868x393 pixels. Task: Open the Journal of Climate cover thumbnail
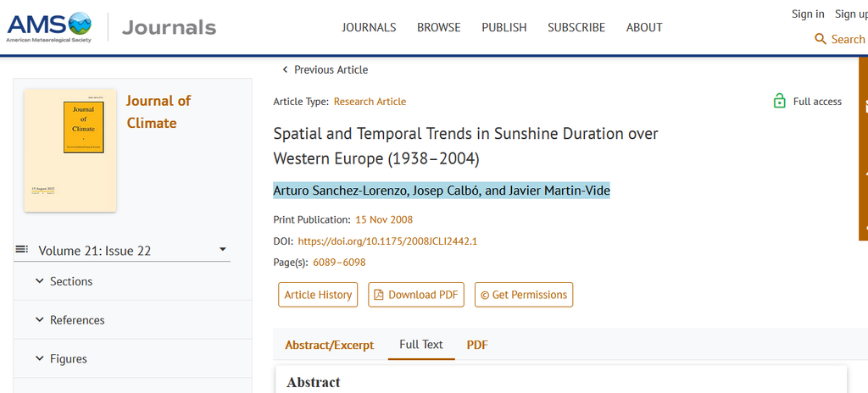click(x=70, y=150)
